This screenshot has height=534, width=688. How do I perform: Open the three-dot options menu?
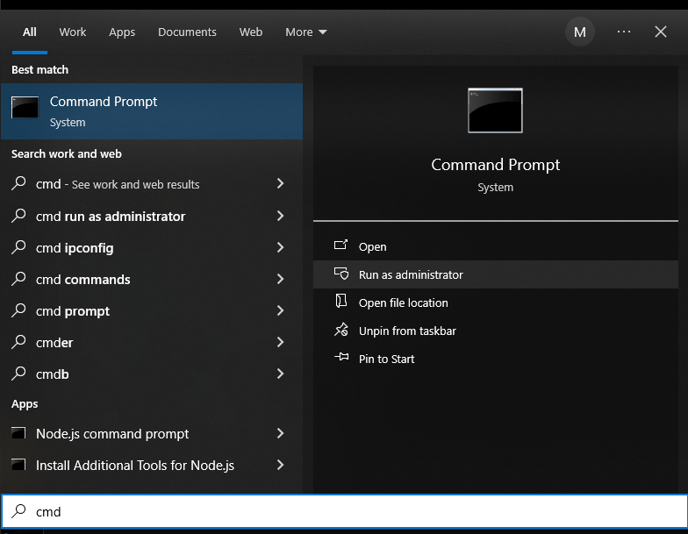pos(624,32)
